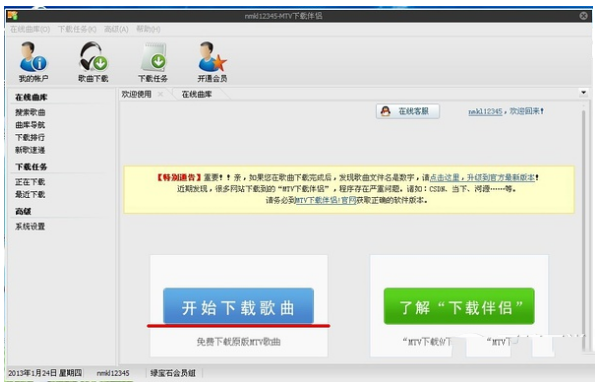Select 曲库导航 in the sidebar
This screenshot has width=595, height=385.
pyautogui.click(x=30, y=125)
